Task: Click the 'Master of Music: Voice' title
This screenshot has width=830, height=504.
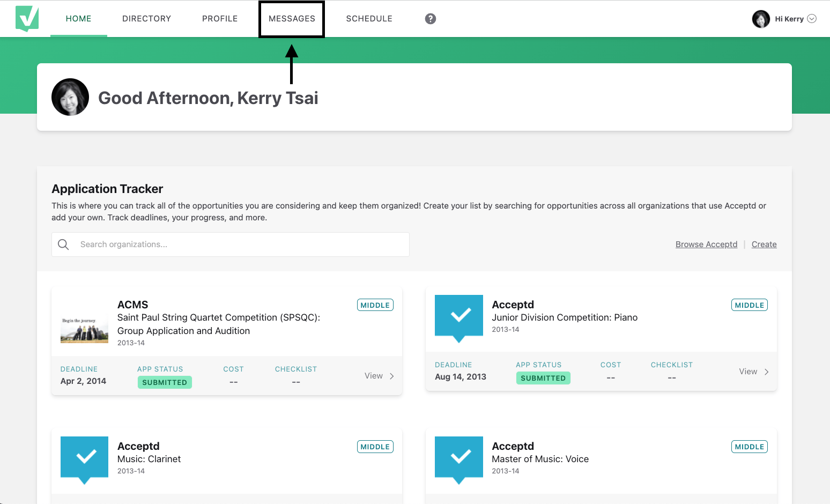Action: pyautogui.click(x=540, y=459)
